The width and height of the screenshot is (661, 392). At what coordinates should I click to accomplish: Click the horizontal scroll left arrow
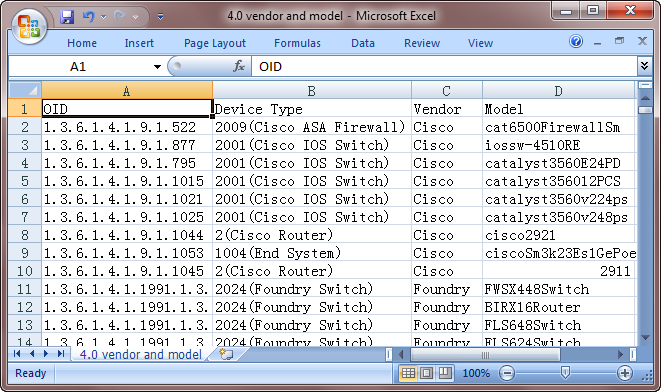point(401,355)
